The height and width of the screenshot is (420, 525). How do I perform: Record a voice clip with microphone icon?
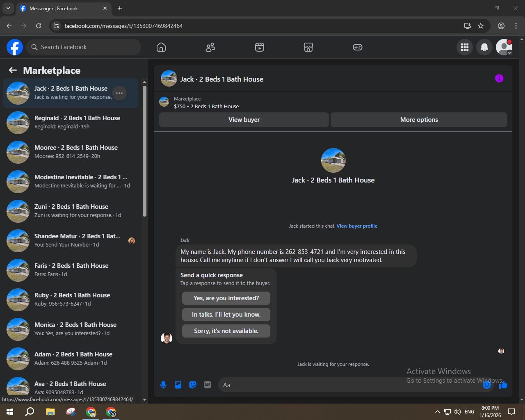tap(163, 385)
